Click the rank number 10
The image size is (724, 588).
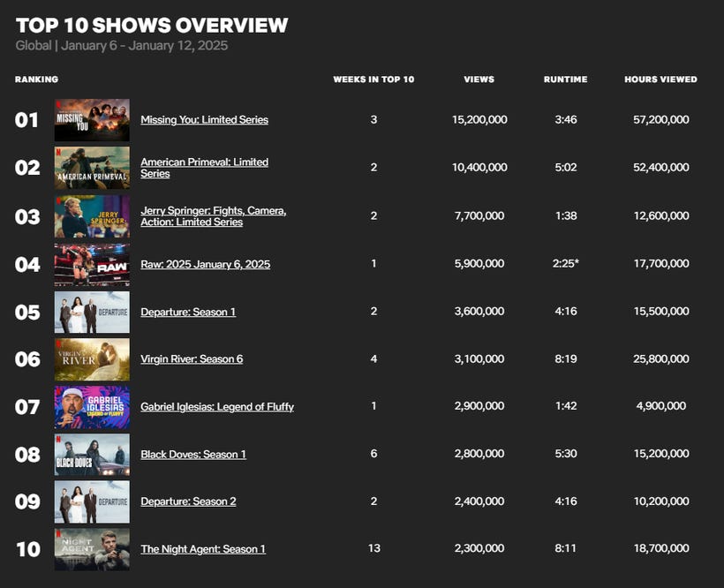click(x=28, y=550)
